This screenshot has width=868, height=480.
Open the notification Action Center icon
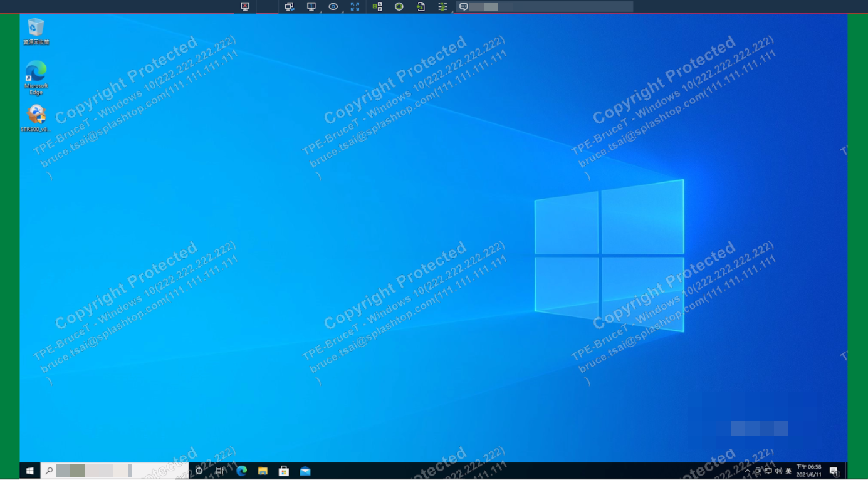click(x=834, y=471)
